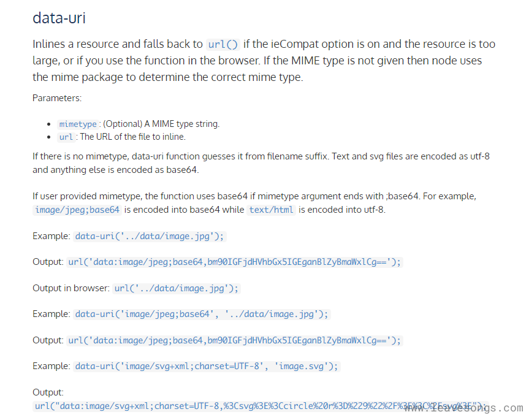The height and width of the screenshot is (420, 529).
Task: Click the www.leavesongs.com watermark text
Action: pyautogui.click(x=464, y=408)
